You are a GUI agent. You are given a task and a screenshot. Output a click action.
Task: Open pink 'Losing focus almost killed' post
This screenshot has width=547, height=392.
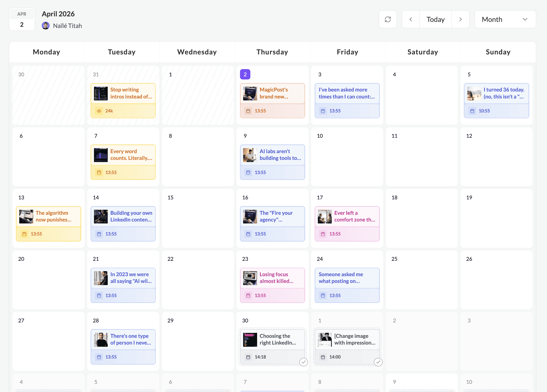click(276, 278)
